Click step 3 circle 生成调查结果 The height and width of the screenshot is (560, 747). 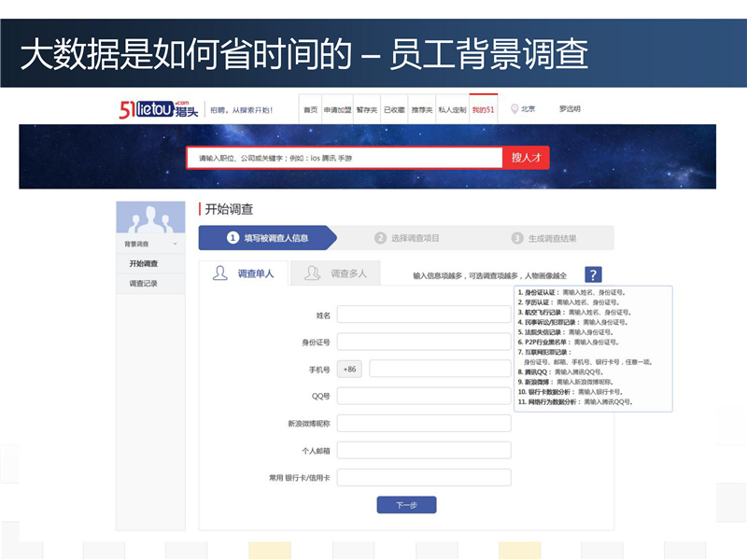[x=517, y=238]
